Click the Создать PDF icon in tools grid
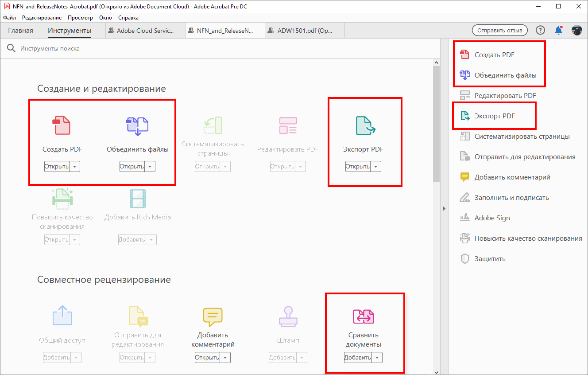Screen dimensions: 588x375 (62, 125)
